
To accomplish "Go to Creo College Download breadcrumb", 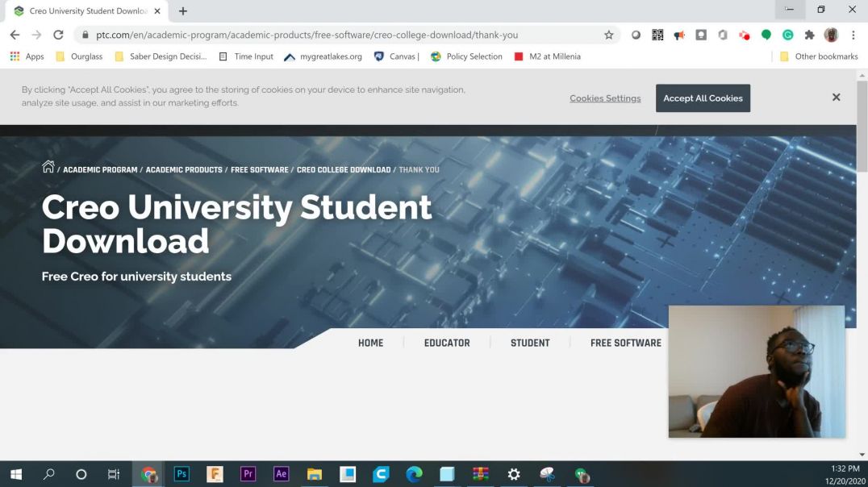I will tap(344, 170).
